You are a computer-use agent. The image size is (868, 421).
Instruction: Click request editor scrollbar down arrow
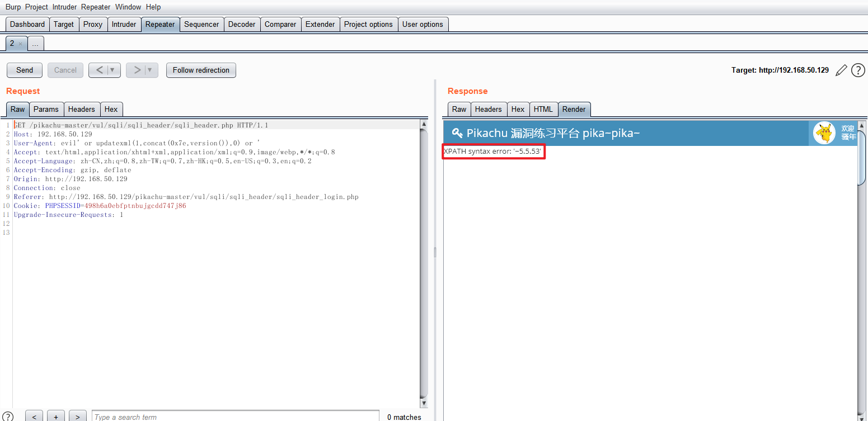click(424, 403)
